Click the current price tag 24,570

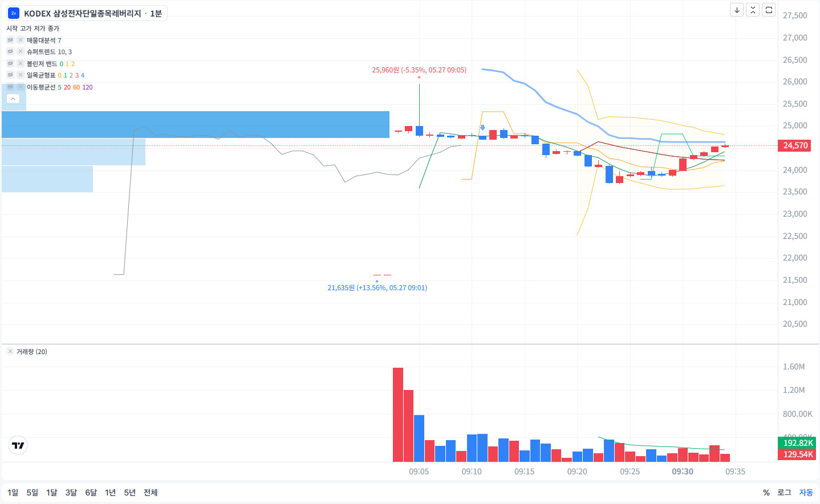coord(795,145)
